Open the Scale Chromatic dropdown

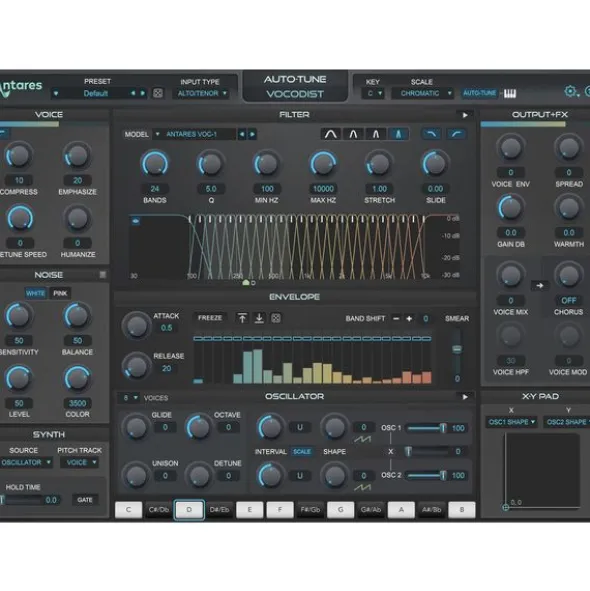click(x=422, y=93)
